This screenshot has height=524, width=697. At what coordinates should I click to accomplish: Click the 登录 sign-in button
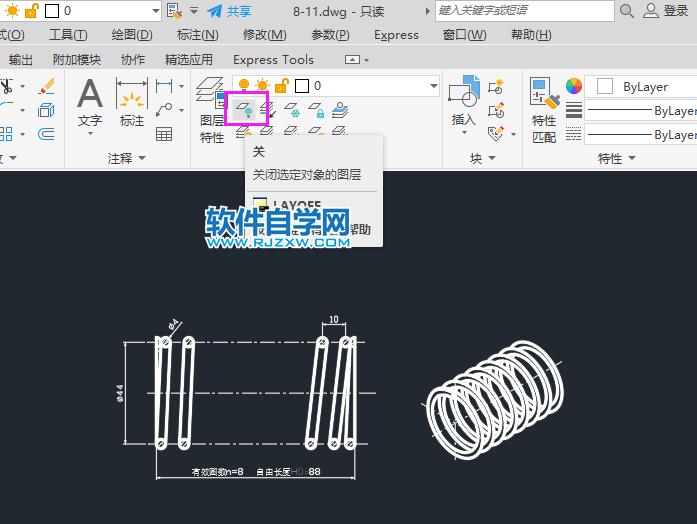[x=665, y=11]
